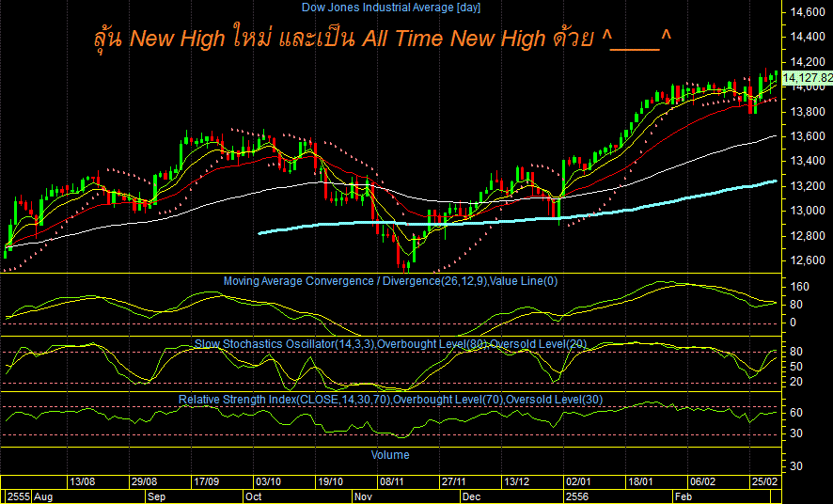Click the 80 label on the Stochastics axis

click(x=795, y=352)
